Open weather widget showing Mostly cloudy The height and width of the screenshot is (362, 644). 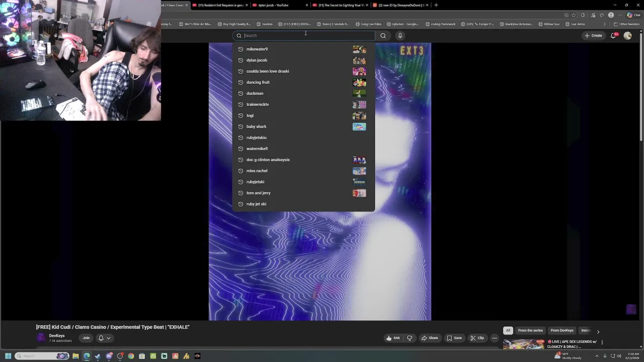(x=568, y=356)
